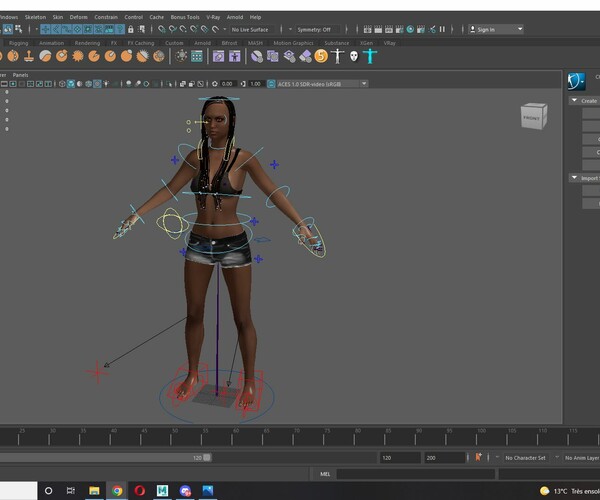Open the viewport Panels menu
Viewport: 600px width, 500px height.
click(20, 75)
